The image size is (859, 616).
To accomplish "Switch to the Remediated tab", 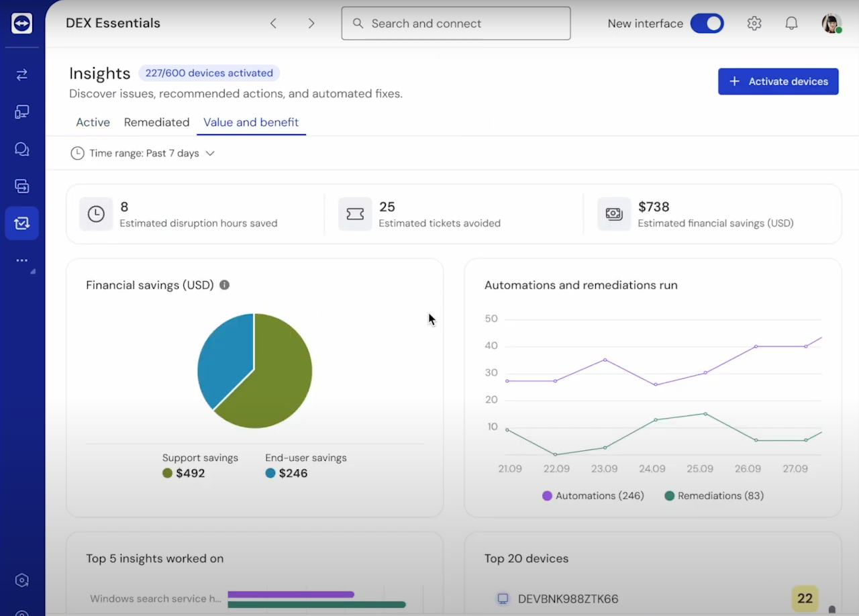I will click(x=156, y=122).
